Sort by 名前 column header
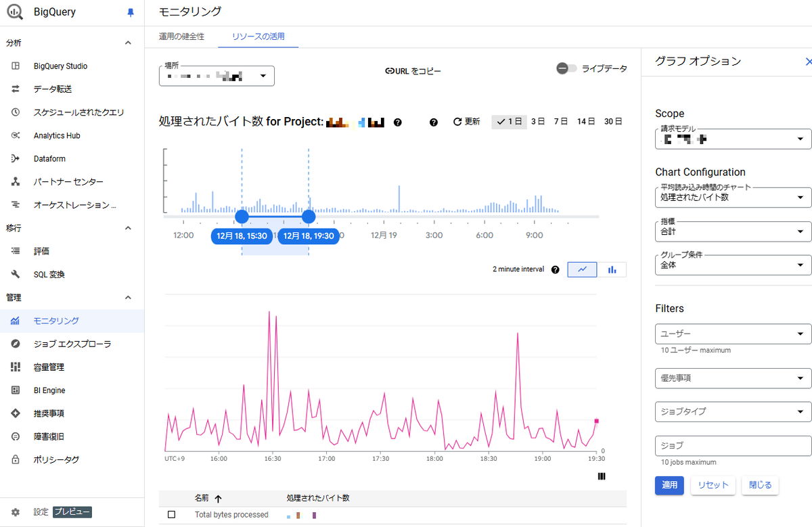Viewport: 812px width, 527px height. 208,499
